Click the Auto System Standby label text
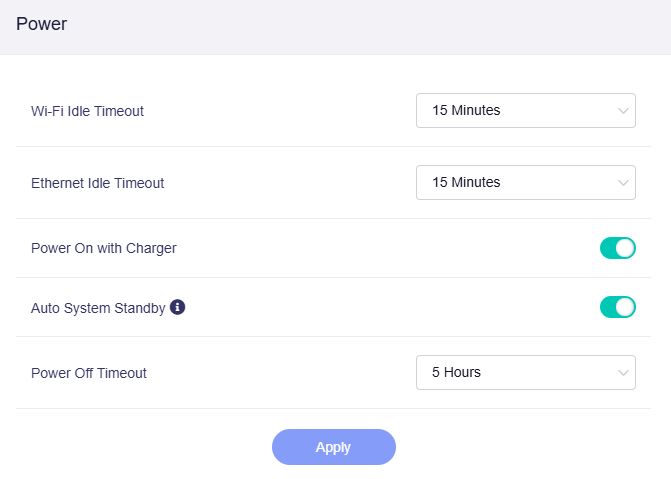The height and width of the screenshot is (479, 671). 98,308
